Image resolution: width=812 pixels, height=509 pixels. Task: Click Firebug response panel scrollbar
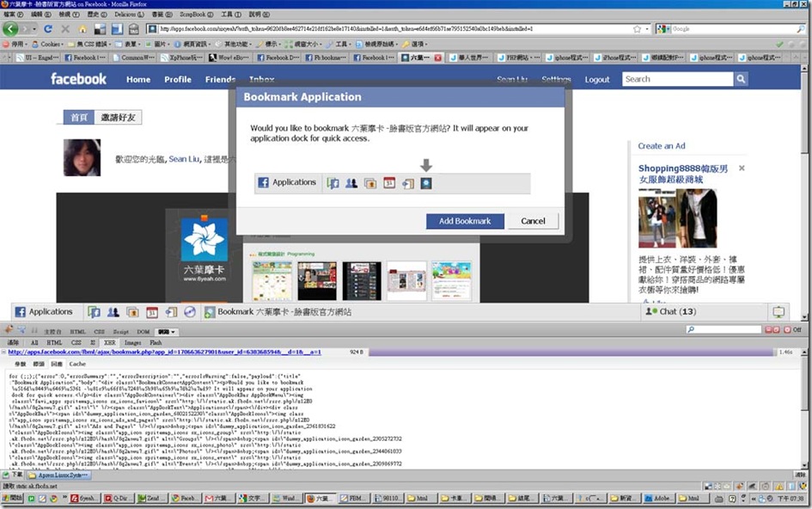(x=804, y=409)
